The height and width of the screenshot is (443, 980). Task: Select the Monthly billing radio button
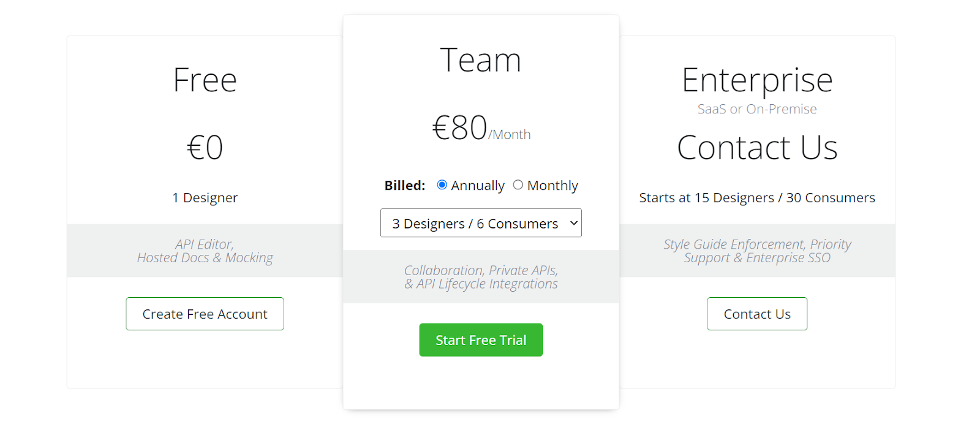coord(518,184)
